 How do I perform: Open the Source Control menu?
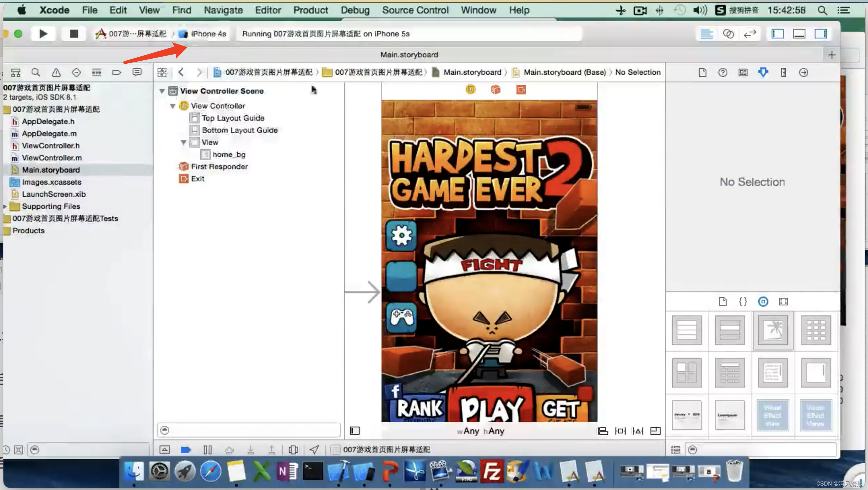[x=415, y=10]
